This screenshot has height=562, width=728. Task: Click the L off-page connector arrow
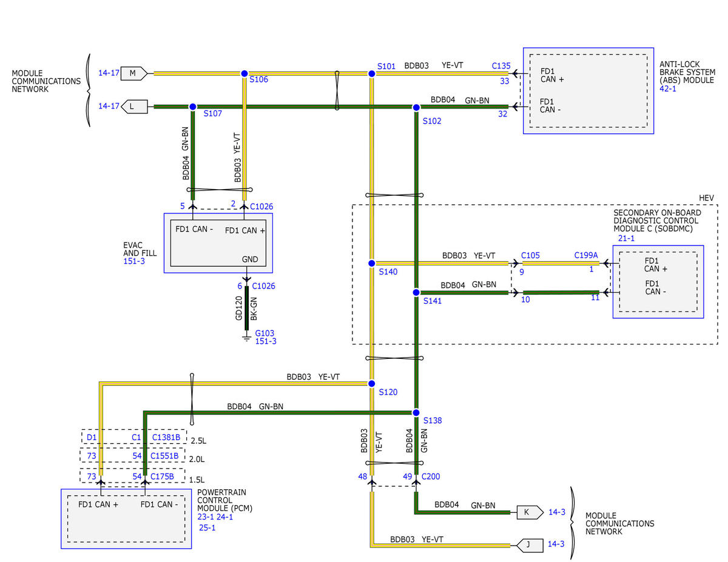135,107
